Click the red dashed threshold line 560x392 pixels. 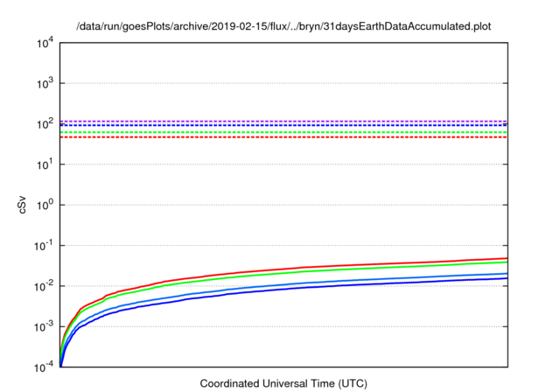click(x=283, y=137)
